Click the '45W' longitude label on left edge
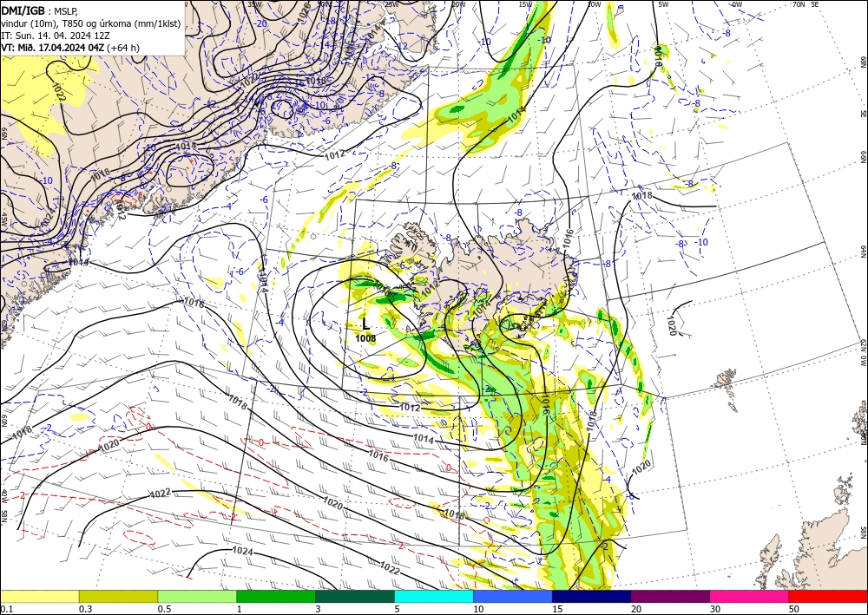The image size is (868, 615). click(x=3, y=219)
